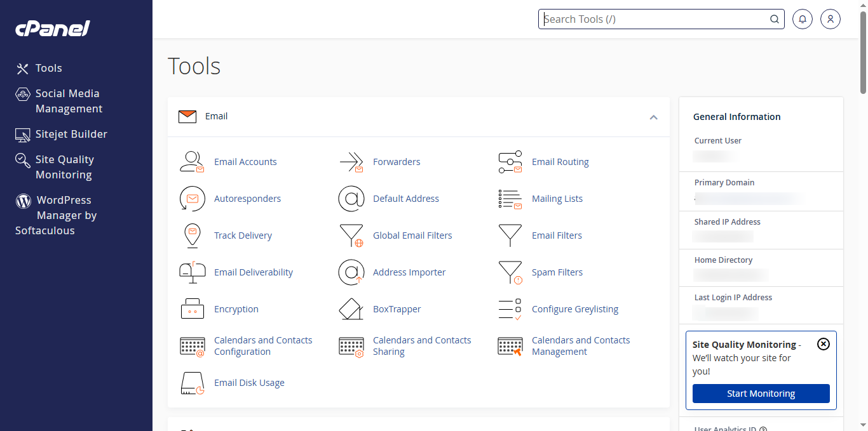Select the Email Routing icon
The image size is (868, 431).
[510, 162]
